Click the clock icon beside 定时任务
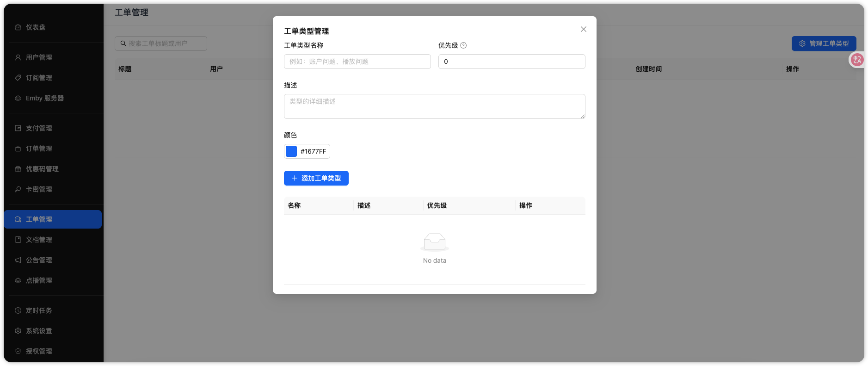 pyautogui.click(x=18, y=310)
